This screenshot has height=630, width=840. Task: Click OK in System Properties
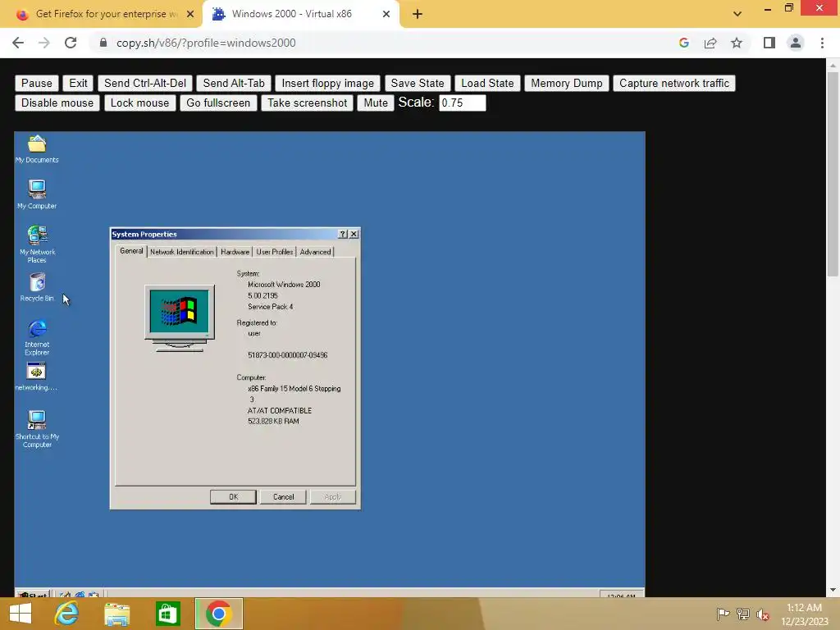(233, 497)
